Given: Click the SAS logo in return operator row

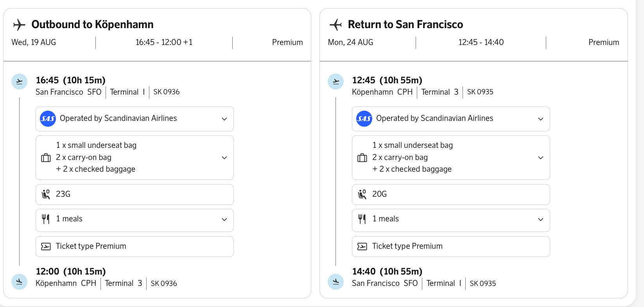Looking at the screenshot, I should [364, 118].
